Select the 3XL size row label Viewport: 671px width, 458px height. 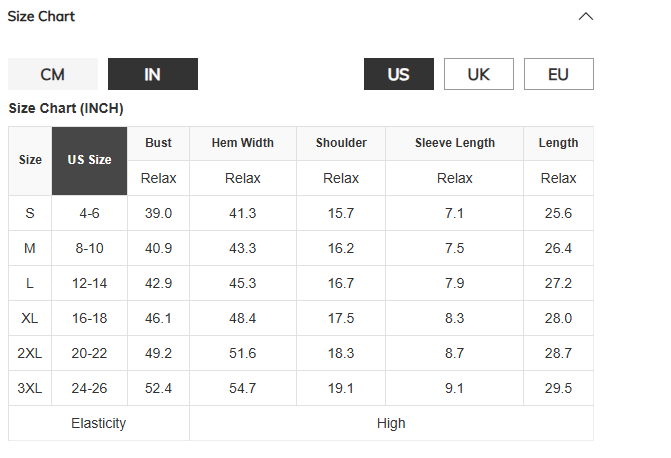[30, 388]
